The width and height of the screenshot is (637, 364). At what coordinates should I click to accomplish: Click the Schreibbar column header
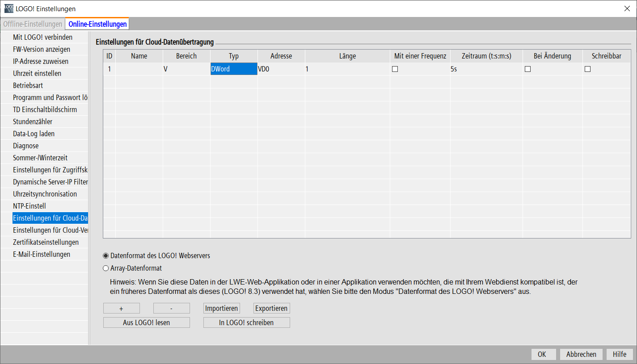607,56
